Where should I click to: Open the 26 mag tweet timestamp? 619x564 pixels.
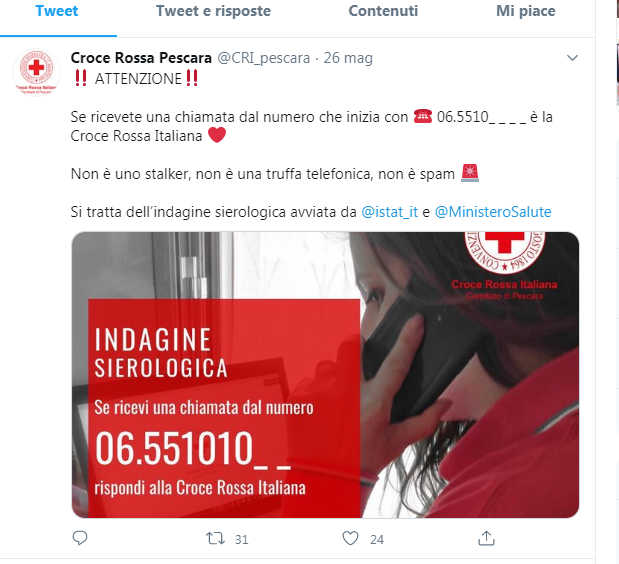348,58
